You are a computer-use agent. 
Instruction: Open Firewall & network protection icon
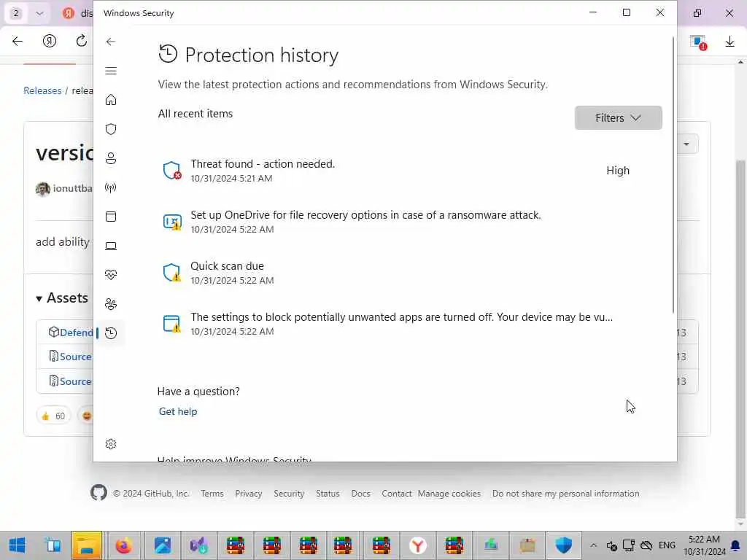click(111, 187)
